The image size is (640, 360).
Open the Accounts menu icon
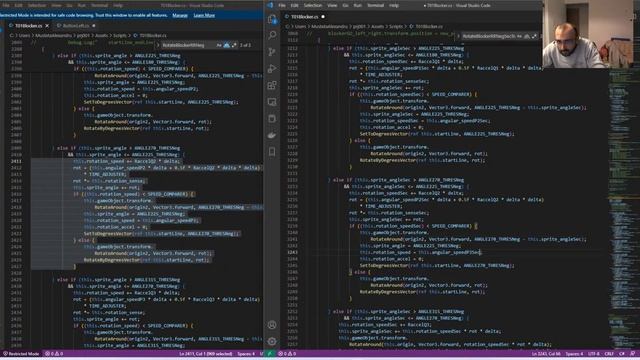272,325
